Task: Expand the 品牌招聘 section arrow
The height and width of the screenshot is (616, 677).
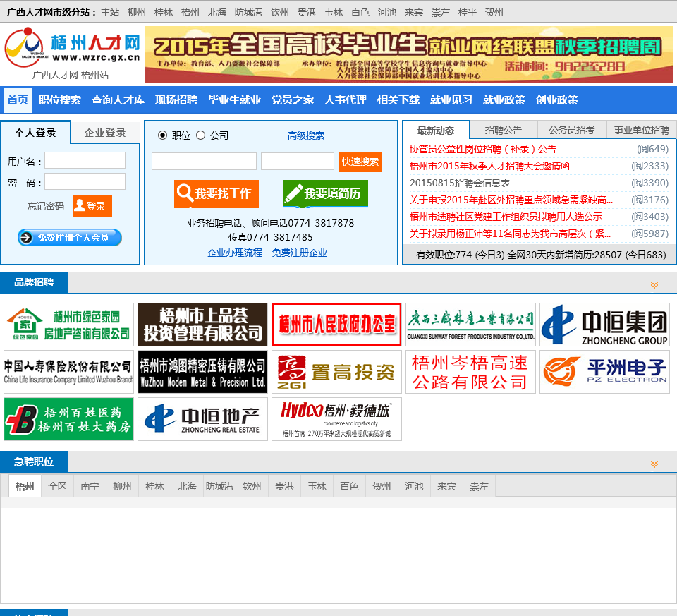Action: coord(654,284)
